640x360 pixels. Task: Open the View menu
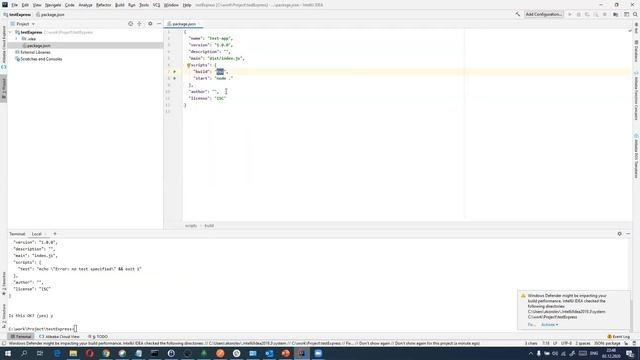pos(37,5)
